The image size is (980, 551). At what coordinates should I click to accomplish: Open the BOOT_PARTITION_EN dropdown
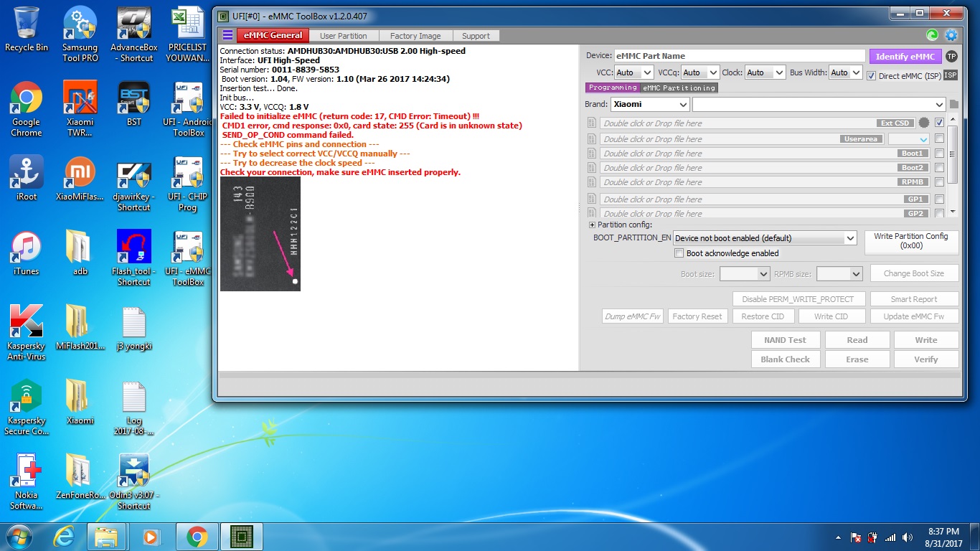pyautogui.click(x=765, y=238)
